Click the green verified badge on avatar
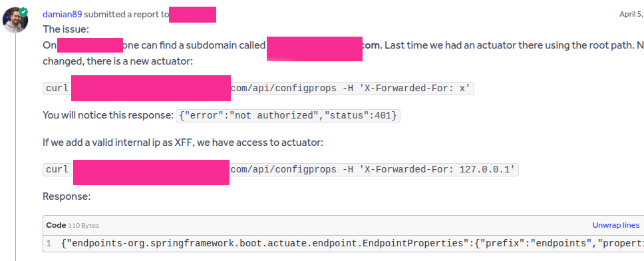 point(23,11)
